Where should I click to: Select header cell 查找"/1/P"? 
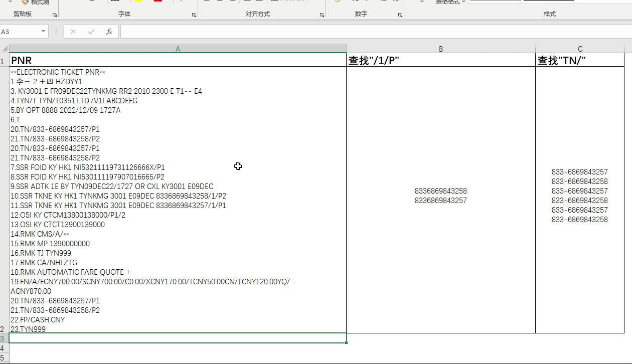coord(441,60)
